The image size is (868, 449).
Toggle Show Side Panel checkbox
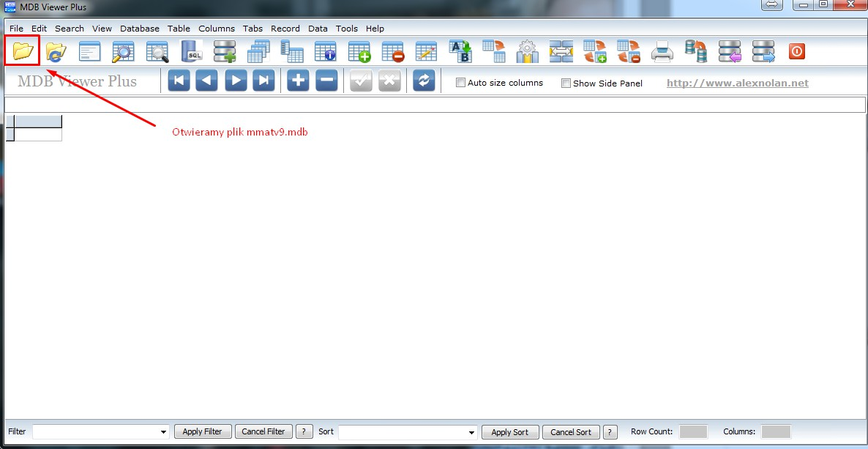(x=566, y=84)
